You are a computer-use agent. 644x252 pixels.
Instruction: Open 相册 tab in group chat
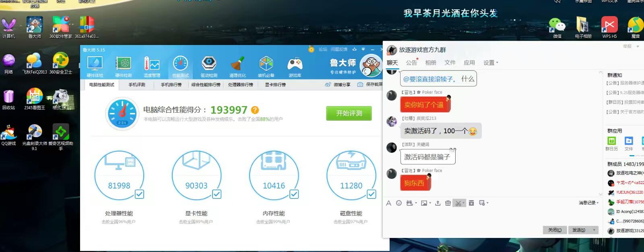431,63
